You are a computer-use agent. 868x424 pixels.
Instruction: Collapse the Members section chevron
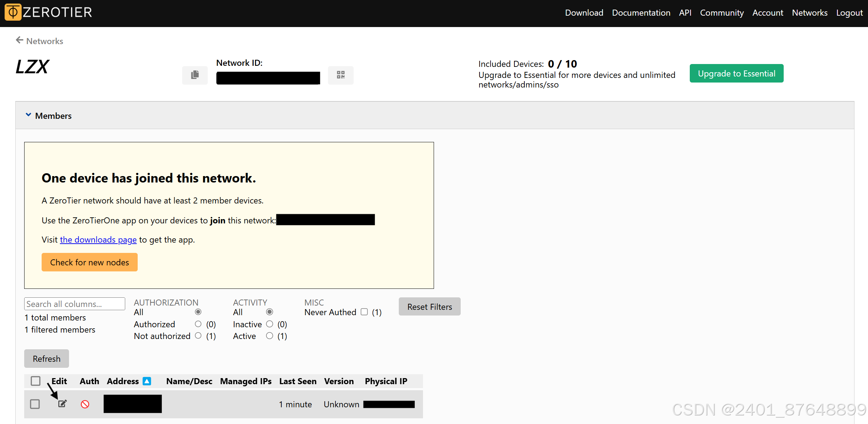[x=28, y=115]
